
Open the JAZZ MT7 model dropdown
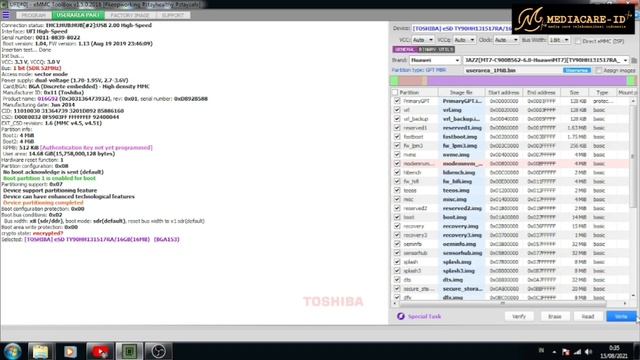pos(546,60)
